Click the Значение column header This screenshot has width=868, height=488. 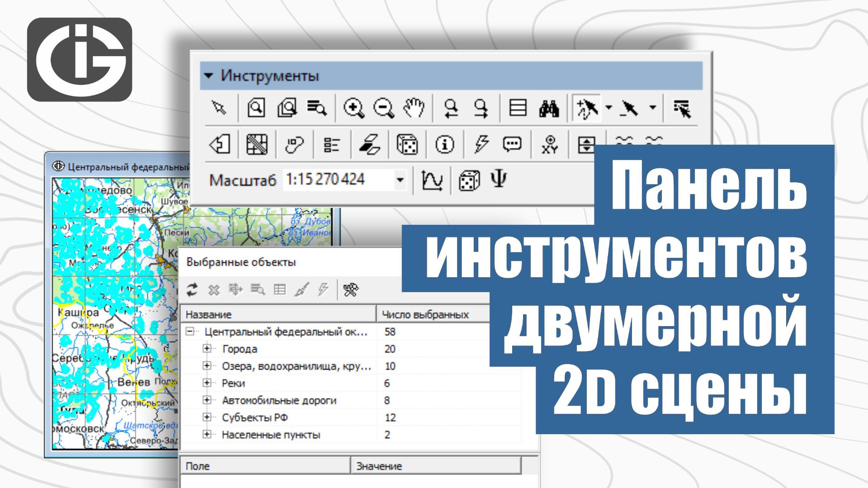pos(436,466)
